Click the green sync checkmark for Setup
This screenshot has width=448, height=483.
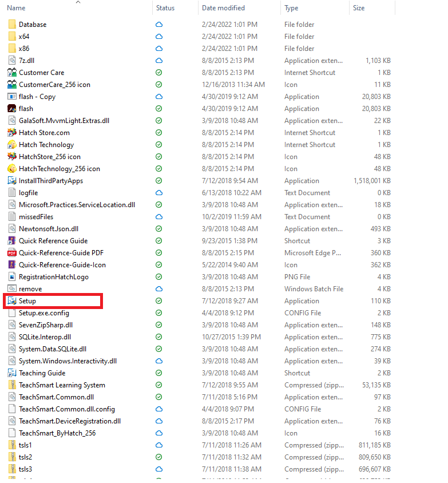[x=159, y=301]
